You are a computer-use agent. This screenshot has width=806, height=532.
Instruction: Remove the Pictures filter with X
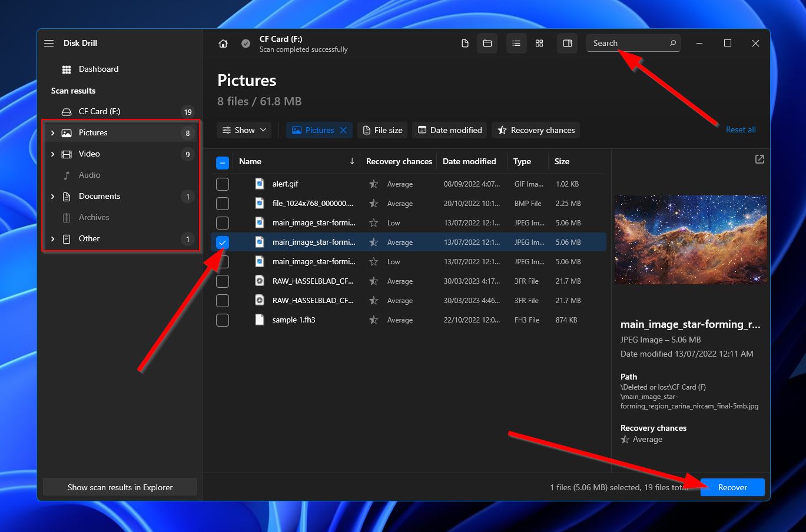(x=343, y=130)
